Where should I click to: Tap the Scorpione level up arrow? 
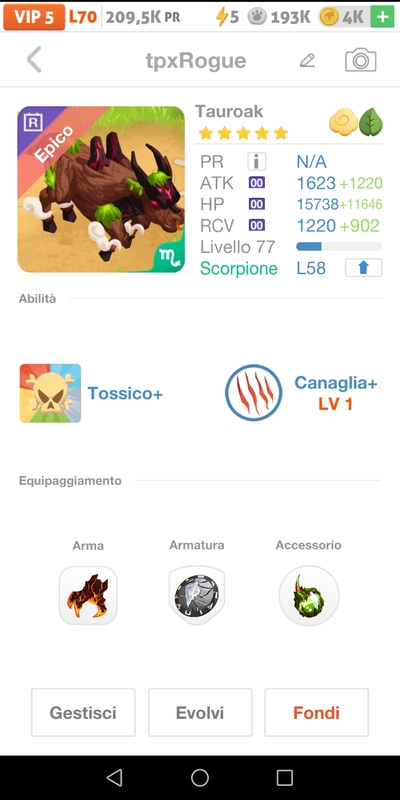pyautogui.click(x=363, y=268)
